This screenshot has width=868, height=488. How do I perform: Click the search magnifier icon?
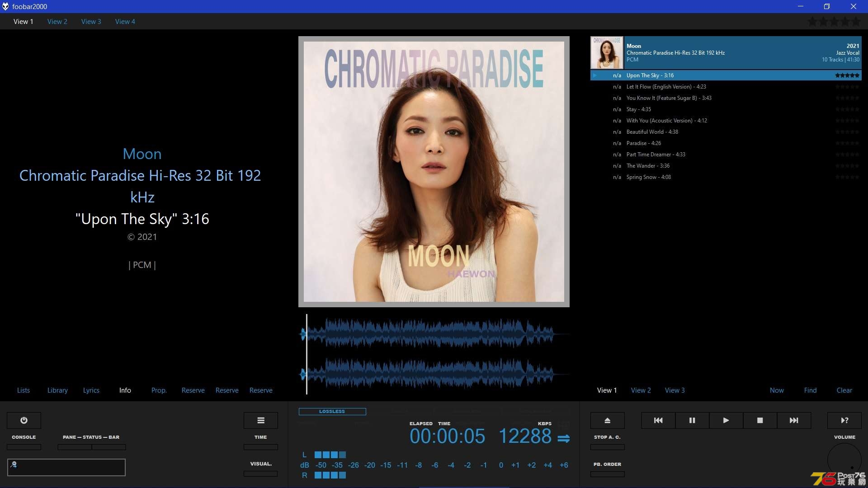tap(14, 464)
